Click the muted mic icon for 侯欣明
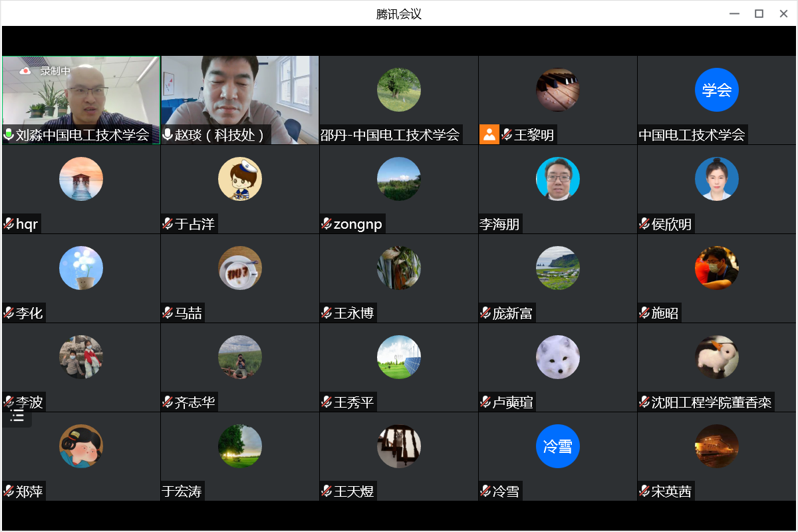 tap(644, 224)
